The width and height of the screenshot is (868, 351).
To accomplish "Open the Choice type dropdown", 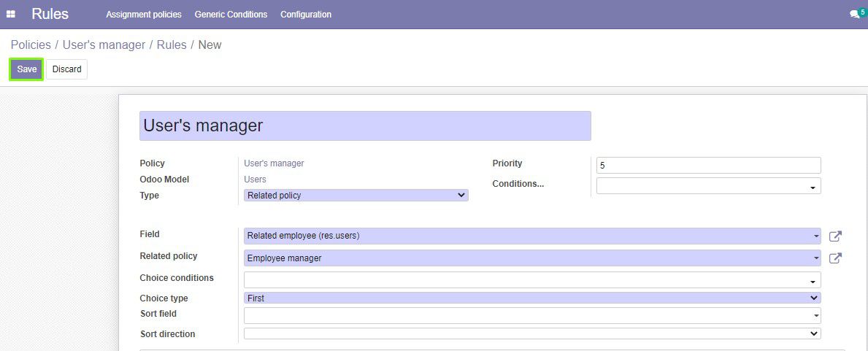I will click(x=531, y=298).
